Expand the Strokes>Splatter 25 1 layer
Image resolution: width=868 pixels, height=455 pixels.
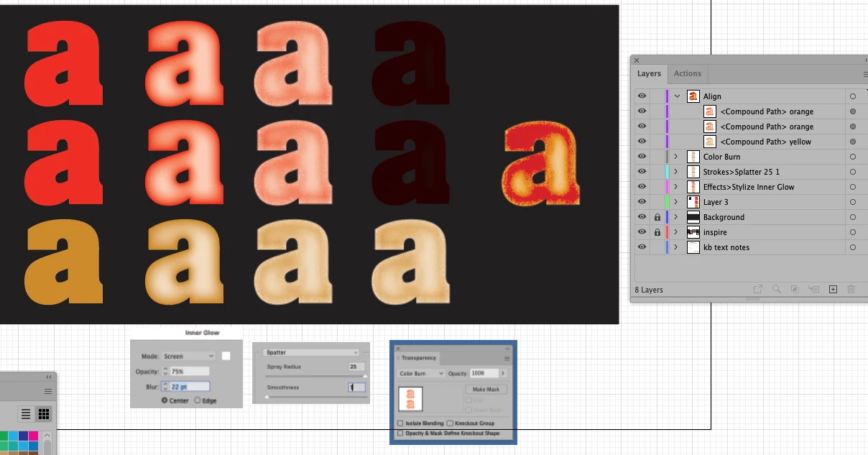point(676,172)
